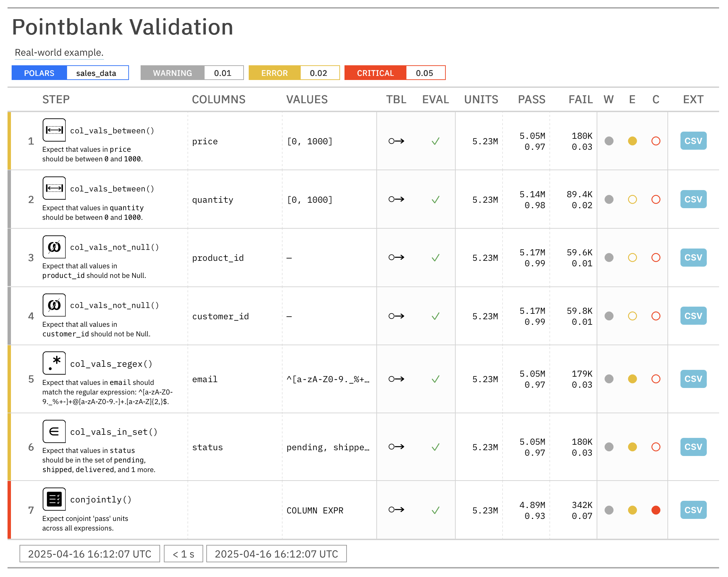
Task: Click the CSV button in status row
Action: coord(693,447)
